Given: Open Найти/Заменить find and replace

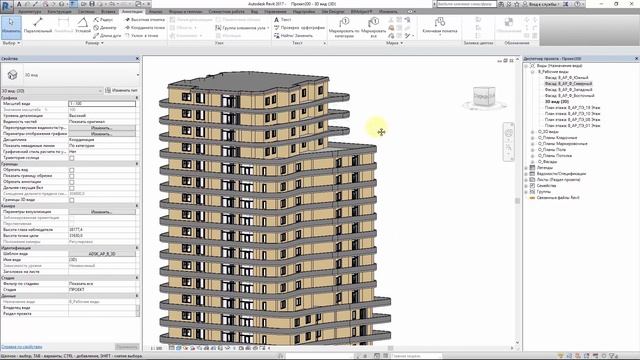Looking at the screenshot, I should [293, 36].
